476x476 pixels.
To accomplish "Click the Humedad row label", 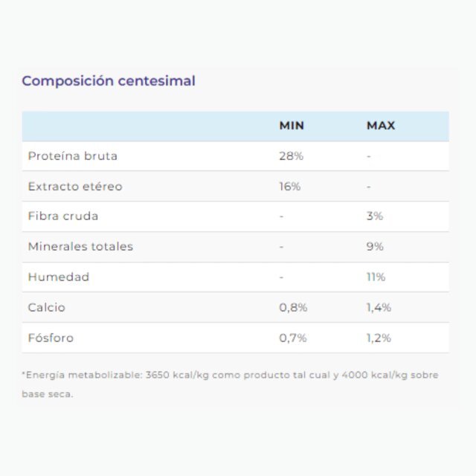I will pos(59,277).
